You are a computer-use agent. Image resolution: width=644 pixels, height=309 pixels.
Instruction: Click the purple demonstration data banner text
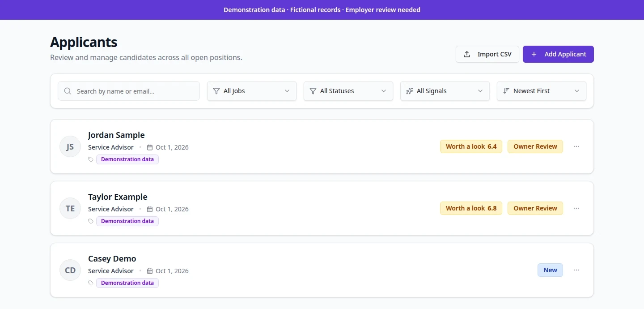[x=322, y=10]
